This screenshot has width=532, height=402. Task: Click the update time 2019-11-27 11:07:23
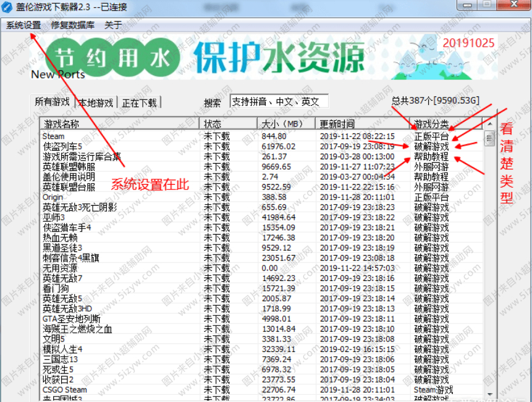357,167
